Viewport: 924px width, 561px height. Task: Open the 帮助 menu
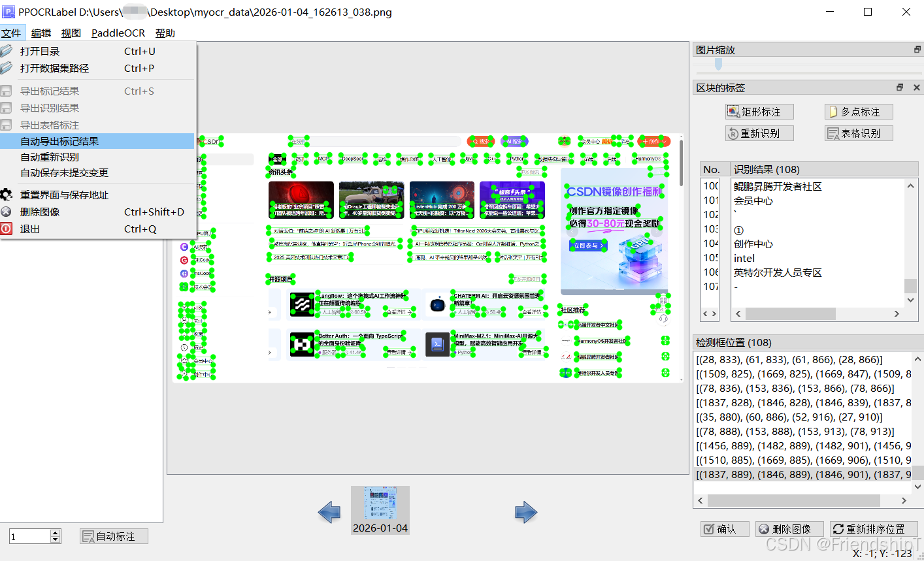coord(165,33)
